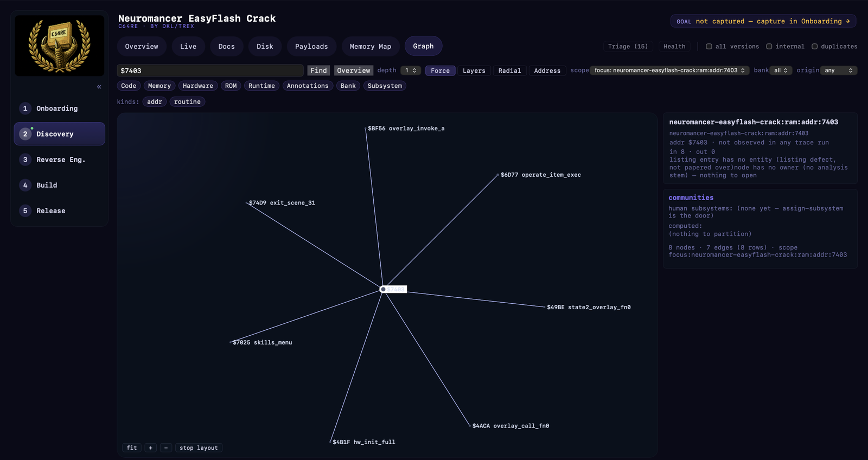Open the scope focus dropdown
This screenshot has height=460, width=868.
pos(669,71)
